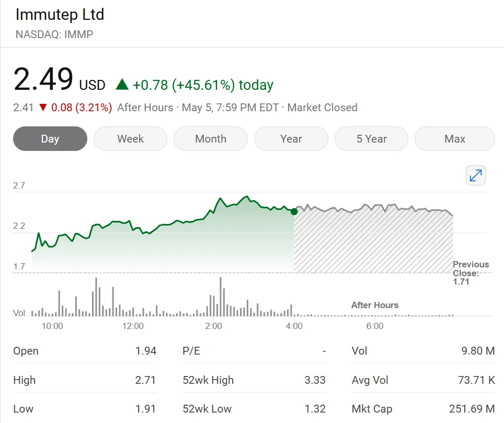
Task: Click the After Hours volume label
Action: point(374,305)
